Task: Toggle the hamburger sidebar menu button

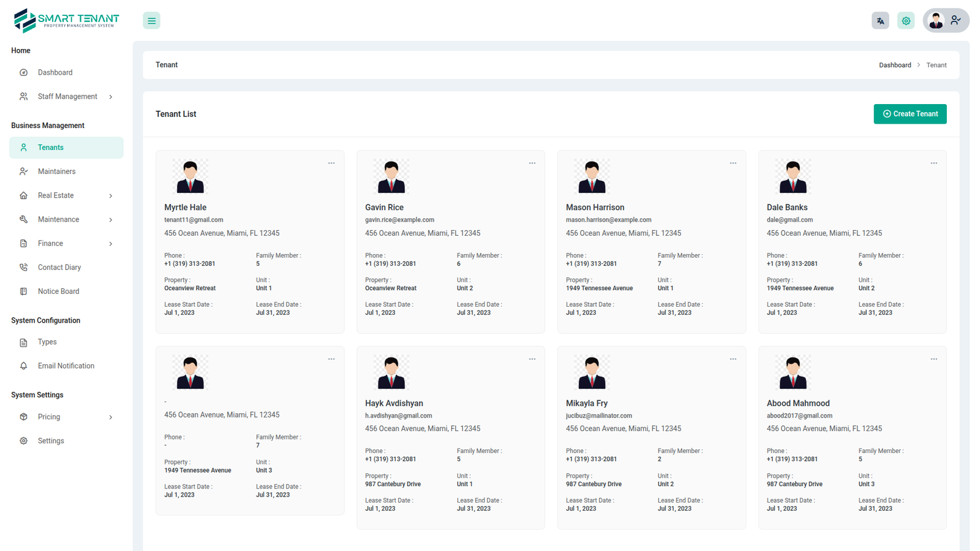Action: [x=151, y=21]
